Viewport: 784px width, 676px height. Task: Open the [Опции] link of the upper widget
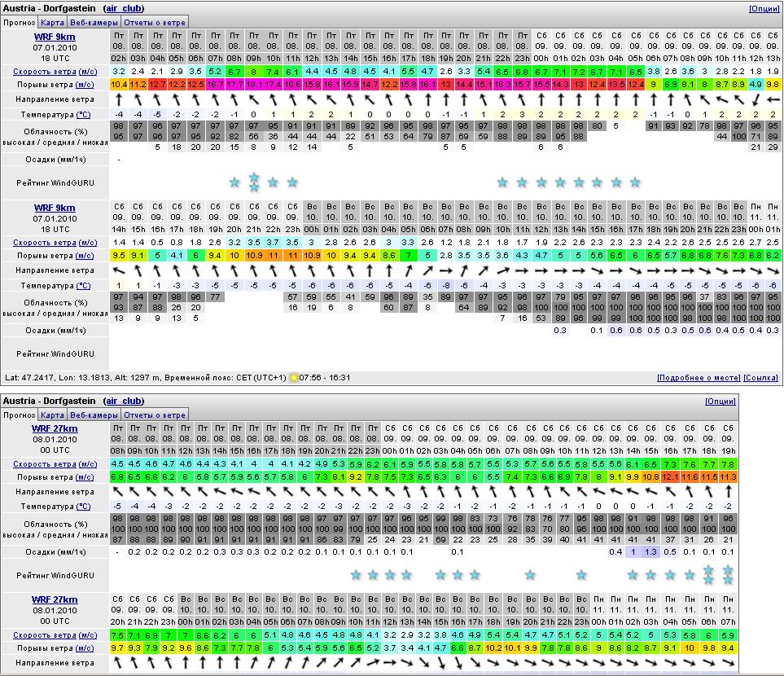pyautogui.click(x=764, y=8)
